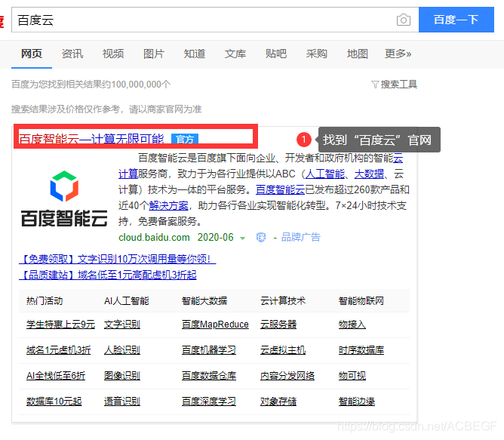Screen dimensions: 504x440
Task: Open the 内容分发网络 link
Action: pyautogui.click(x=287, y=376)
